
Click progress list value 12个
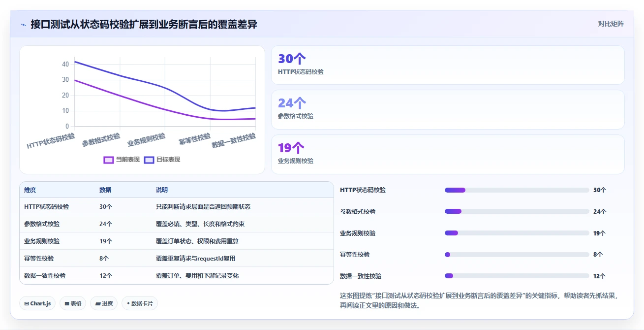coord(599,276)
